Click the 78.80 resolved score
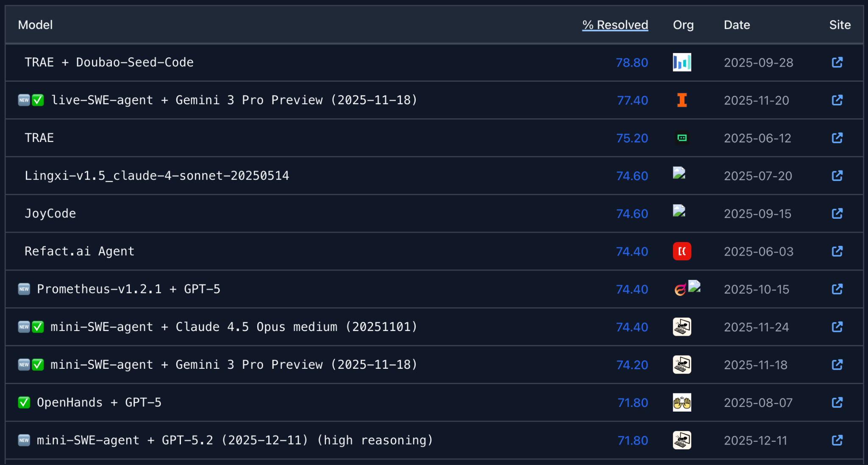This screenshot has width=868, height=465. coord(632,63)
